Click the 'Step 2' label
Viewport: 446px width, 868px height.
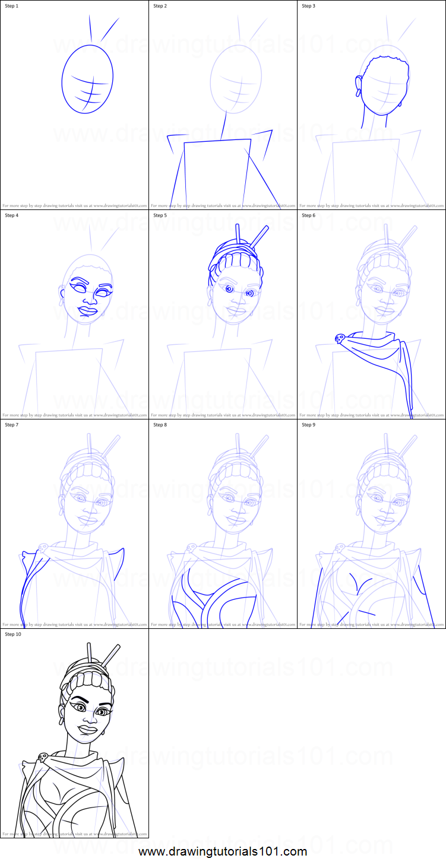pos(160,6)
